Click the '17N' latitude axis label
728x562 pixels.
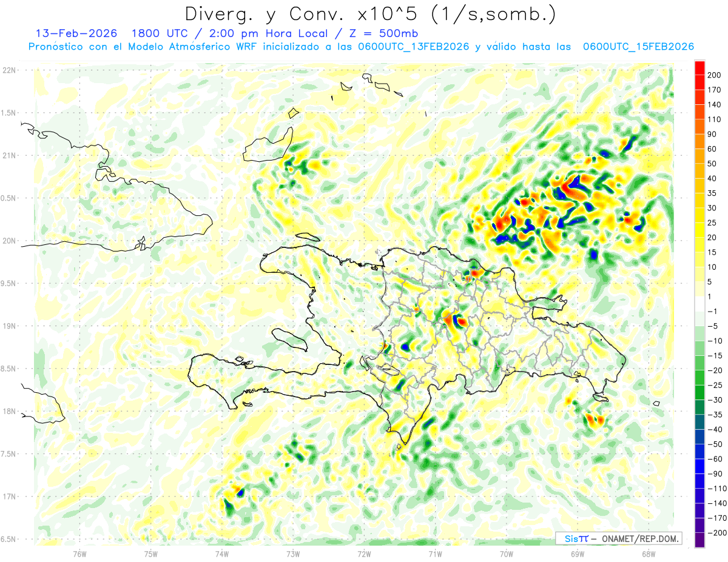coord(9,497)
